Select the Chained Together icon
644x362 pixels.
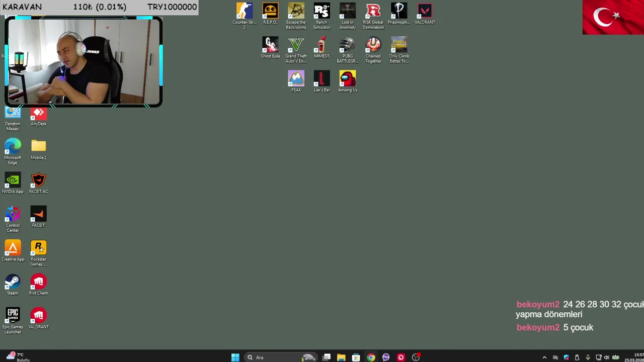(x=373, y=50)
